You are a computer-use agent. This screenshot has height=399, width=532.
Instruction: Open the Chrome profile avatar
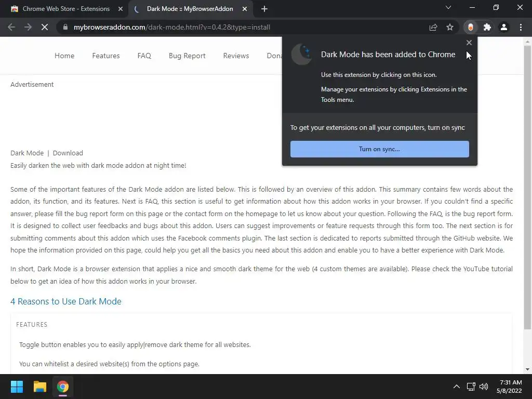coord(504,27)
